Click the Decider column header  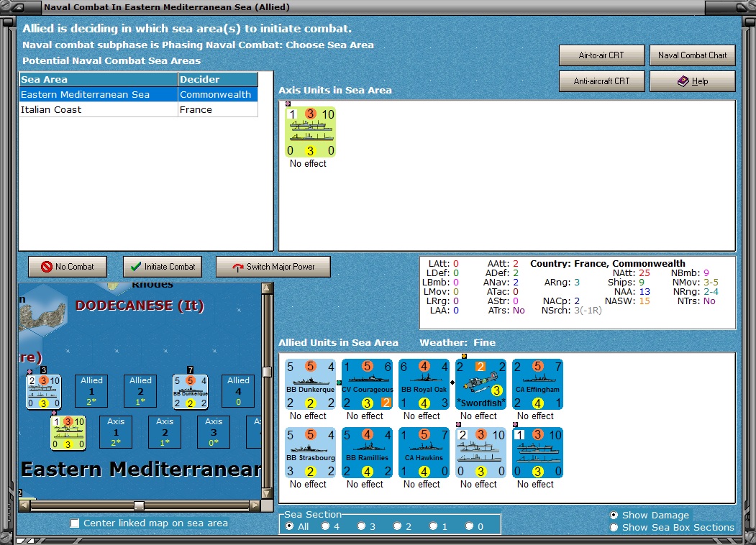click(218, 80)
